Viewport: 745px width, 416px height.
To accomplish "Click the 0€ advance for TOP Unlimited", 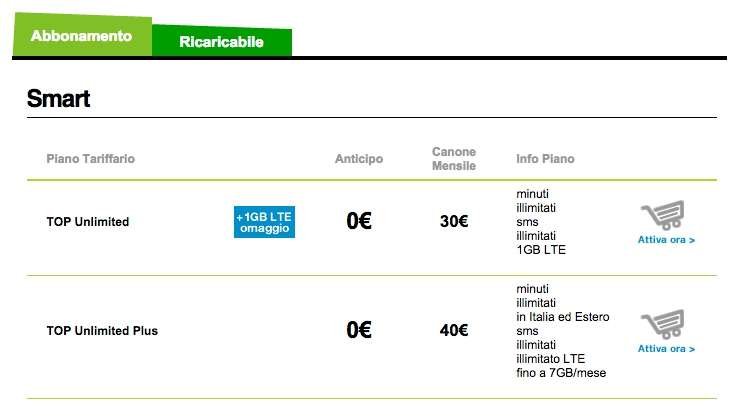I will (x=359, y=221).
